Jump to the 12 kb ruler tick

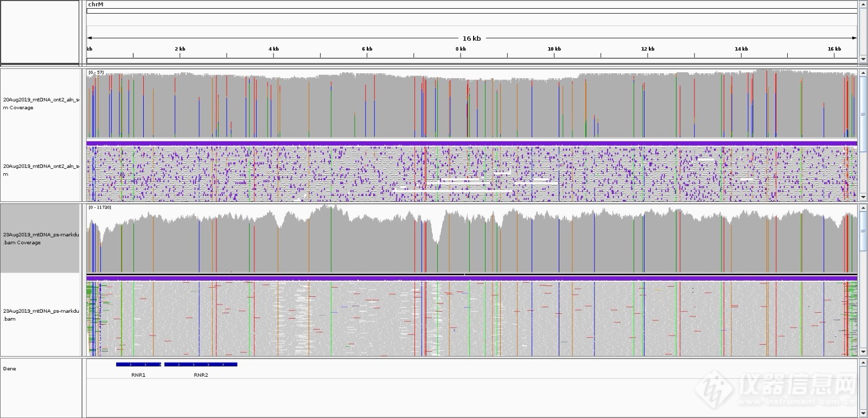point(648,49)
